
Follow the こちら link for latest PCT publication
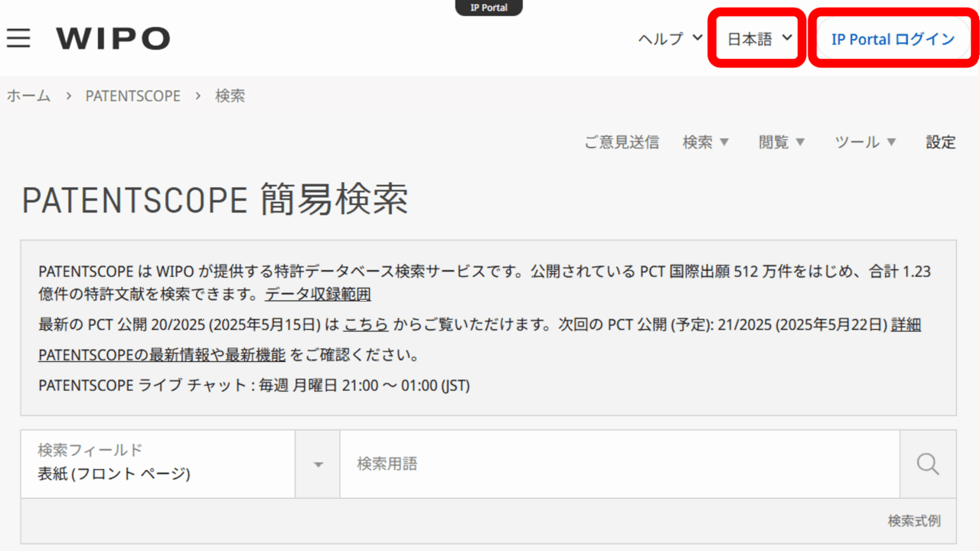[366, 325]
